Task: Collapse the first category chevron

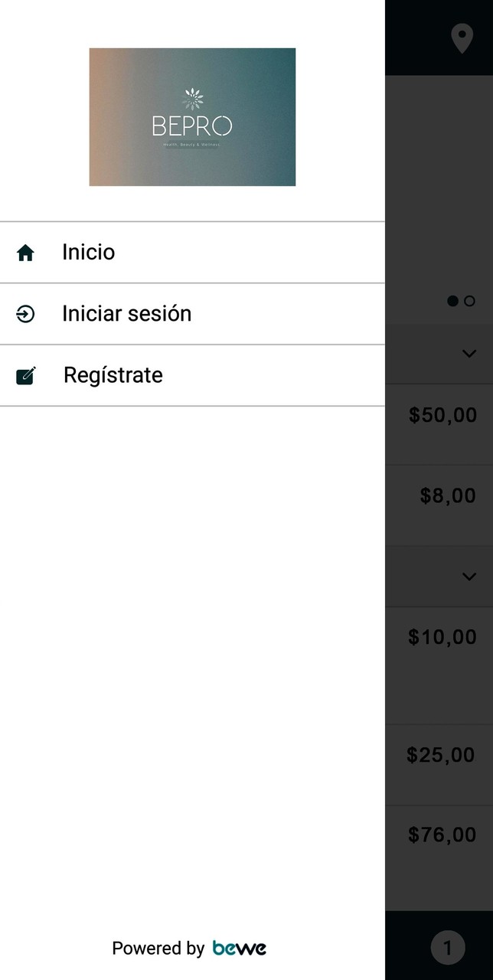Action: (x=469, y=354)
